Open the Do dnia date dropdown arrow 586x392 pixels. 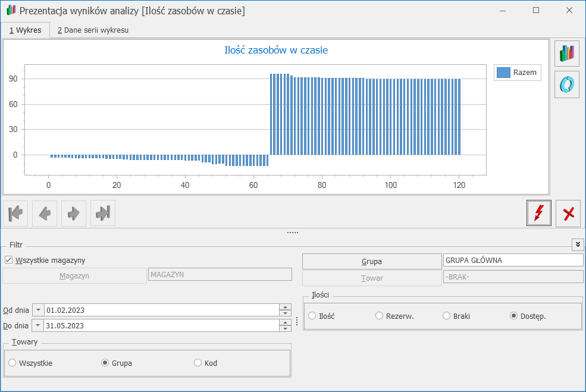[x=37, y=325]
